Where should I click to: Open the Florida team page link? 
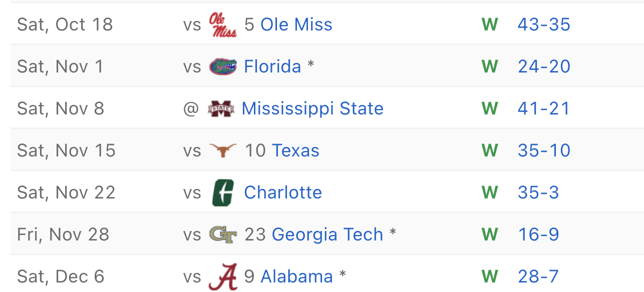pos(272,66)
